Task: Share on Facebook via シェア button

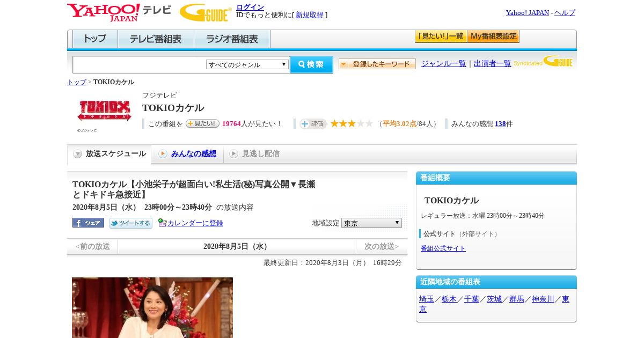Action: coord(88,223)
